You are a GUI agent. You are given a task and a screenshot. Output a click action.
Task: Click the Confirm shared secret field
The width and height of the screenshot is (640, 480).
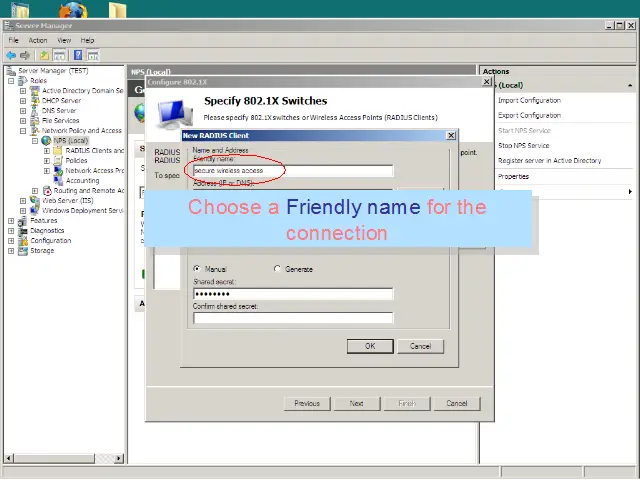[293, 318]
